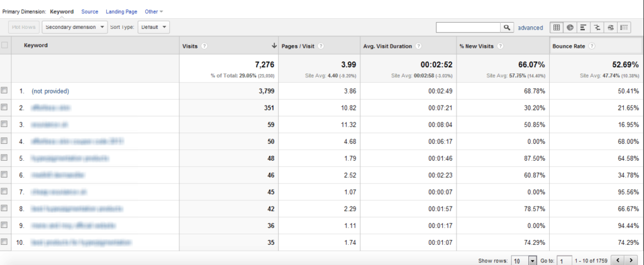Screen dimensions: 644x265
Task: Select the pie chart percentage view icon
Action: pyautogui.click(x=570, y=28)
